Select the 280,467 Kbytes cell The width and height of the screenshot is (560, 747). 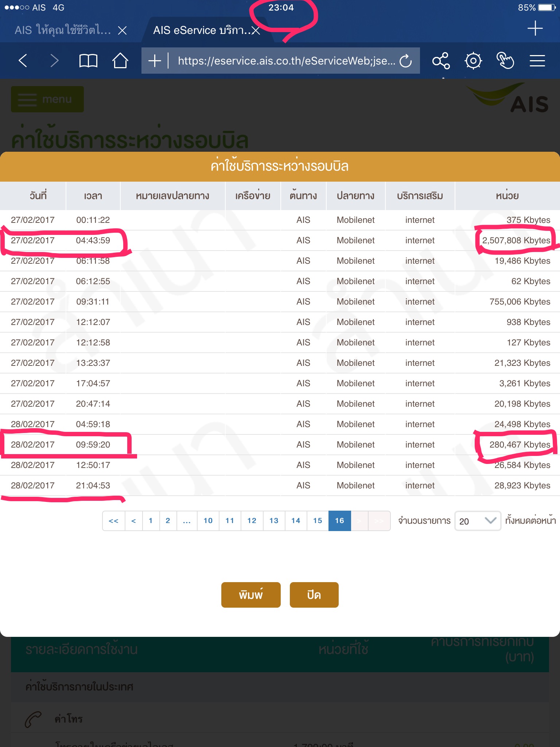[x=520, y=445]
